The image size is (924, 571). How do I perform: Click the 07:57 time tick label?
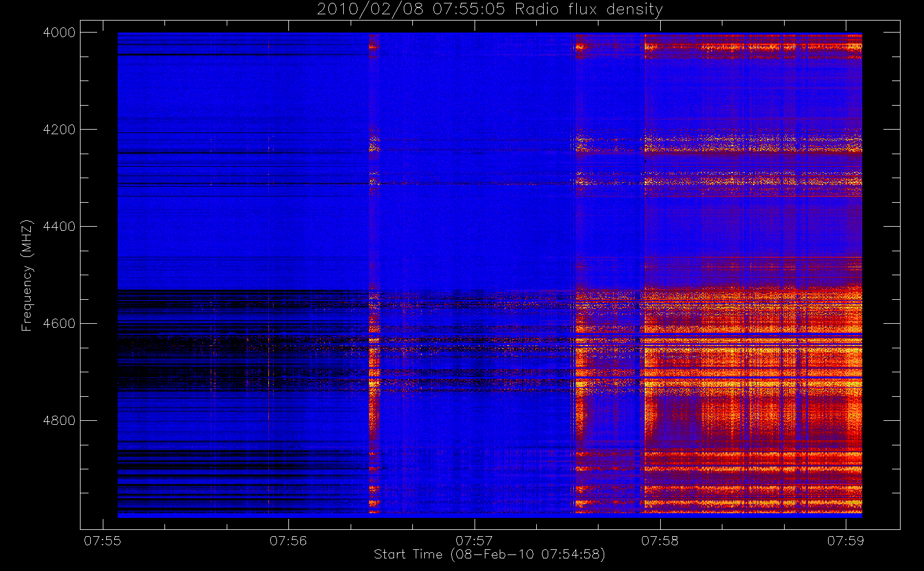pos(474,541)
